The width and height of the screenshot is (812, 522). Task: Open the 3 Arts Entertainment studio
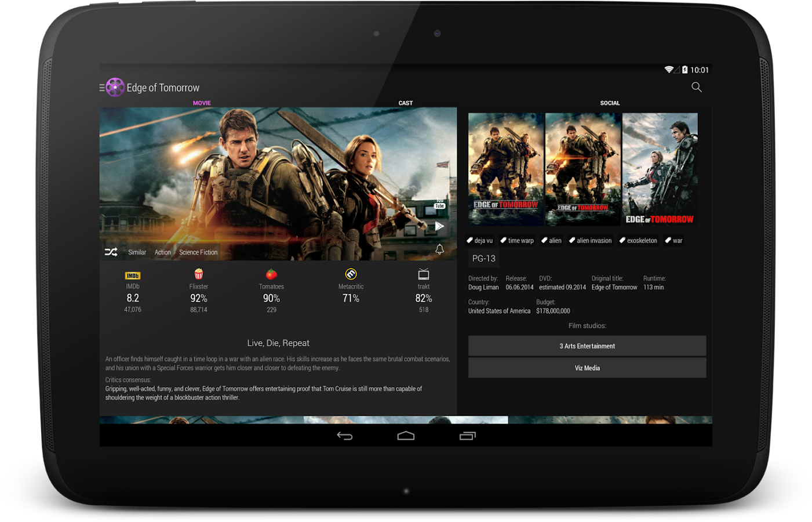tap(587, 346)
